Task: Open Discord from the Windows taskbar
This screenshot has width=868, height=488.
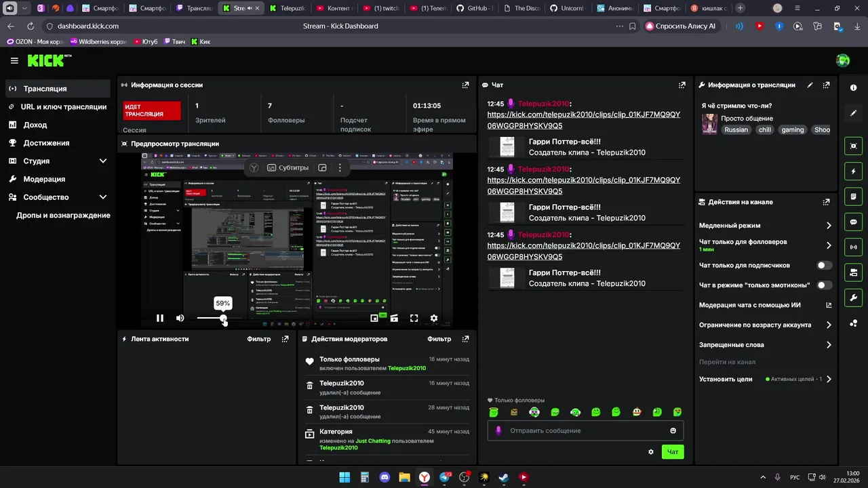Action: [384, 477]
